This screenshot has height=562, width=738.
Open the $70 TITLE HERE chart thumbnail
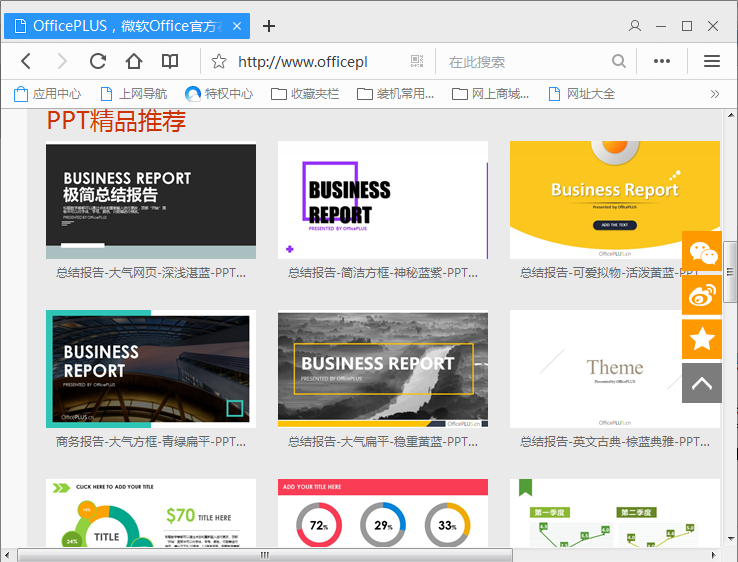pos(151,513)
